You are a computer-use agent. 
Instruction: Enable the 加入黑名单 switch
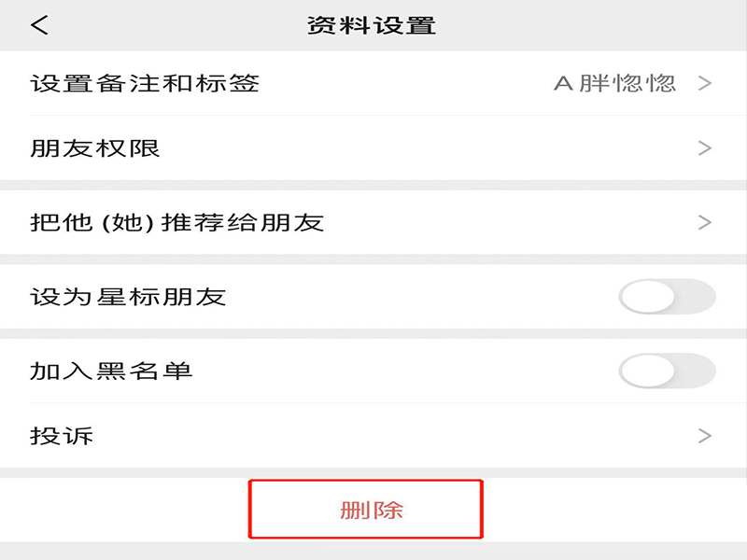pyautogui.click(x=667, y=371)
